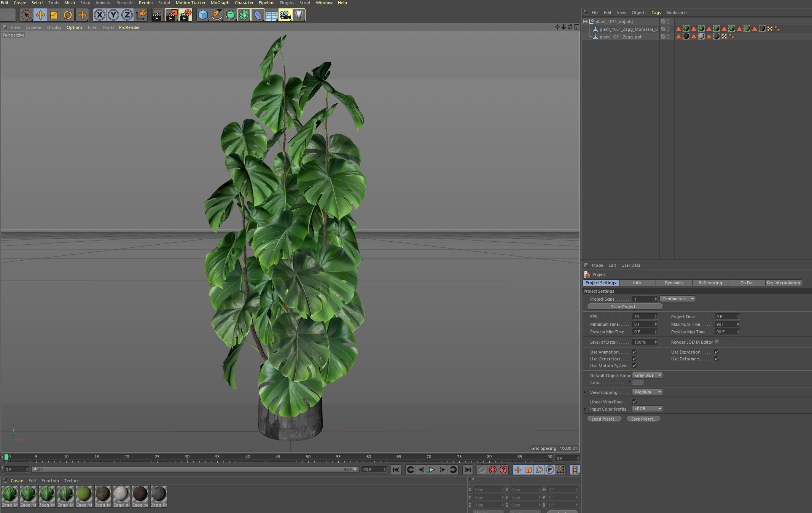Click the Save Preset... button

point(643,419)
